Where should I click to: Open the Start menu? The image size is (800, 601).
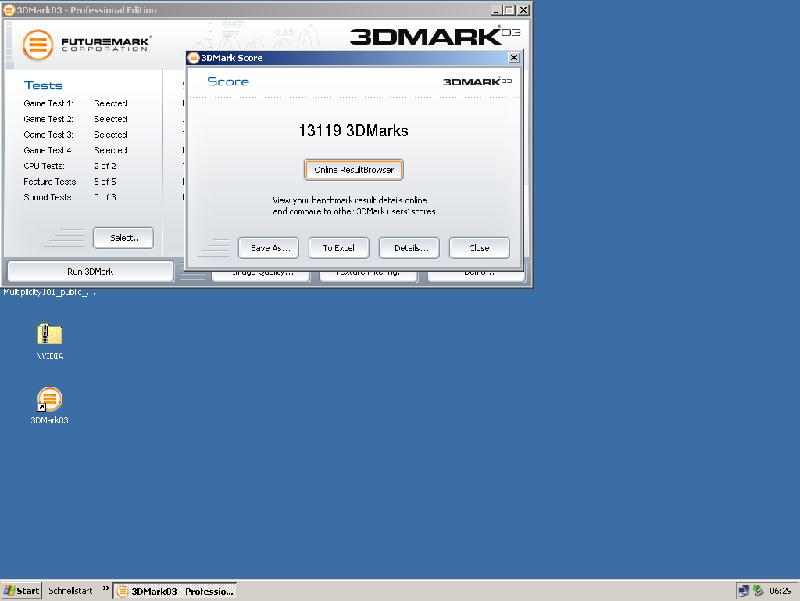[x=21, y=591]
